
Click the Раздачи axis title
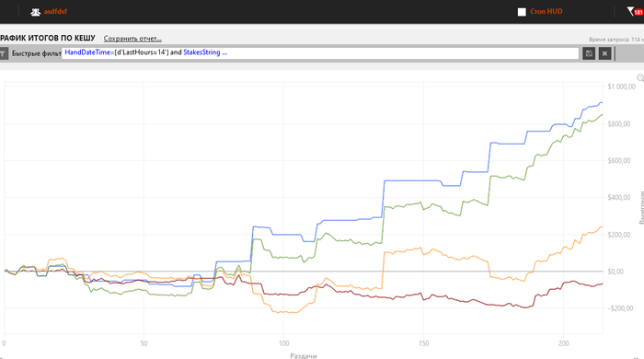coord(304,355)
